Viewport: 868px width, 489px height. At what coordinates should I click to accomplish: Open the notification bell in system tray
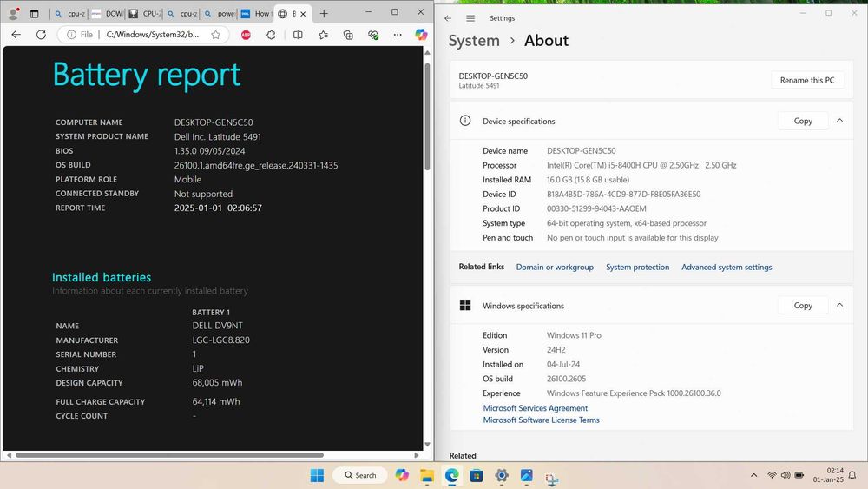pyautogui.click(x=852, y=475)
